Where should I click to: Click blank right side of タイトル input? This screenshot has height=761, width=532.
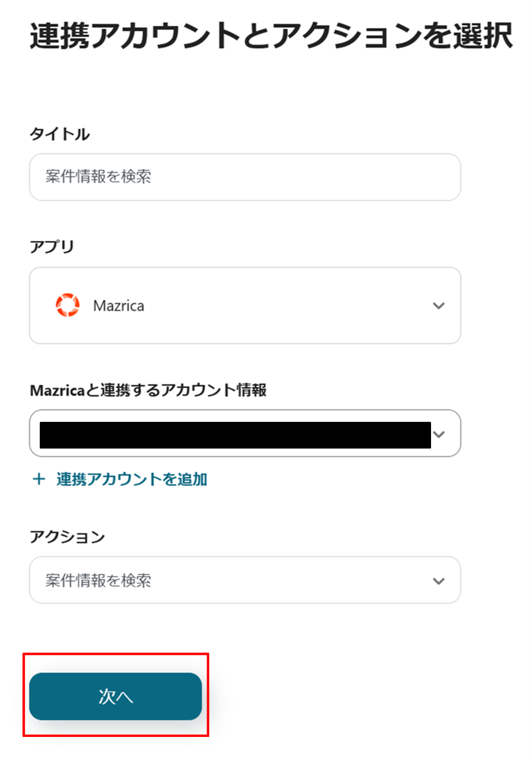pos(340,177)
